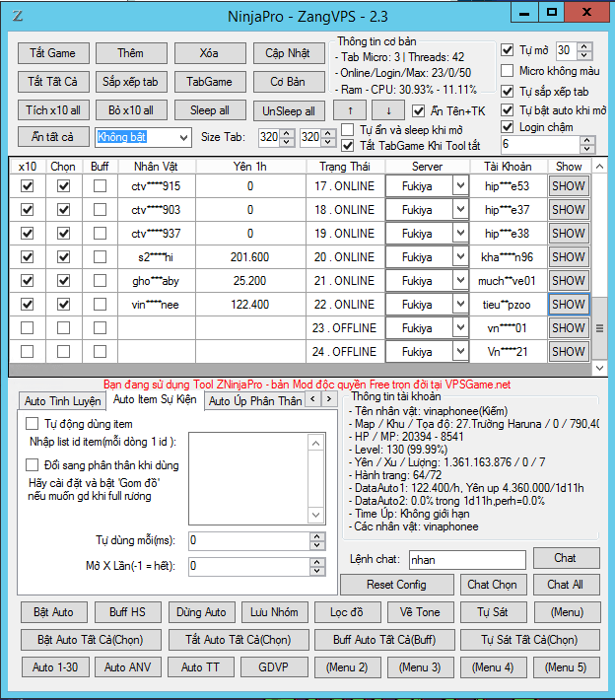The height and width of the screenshot is (700, 615).
Task: Click Sleep all button
Action: [210, 110]
